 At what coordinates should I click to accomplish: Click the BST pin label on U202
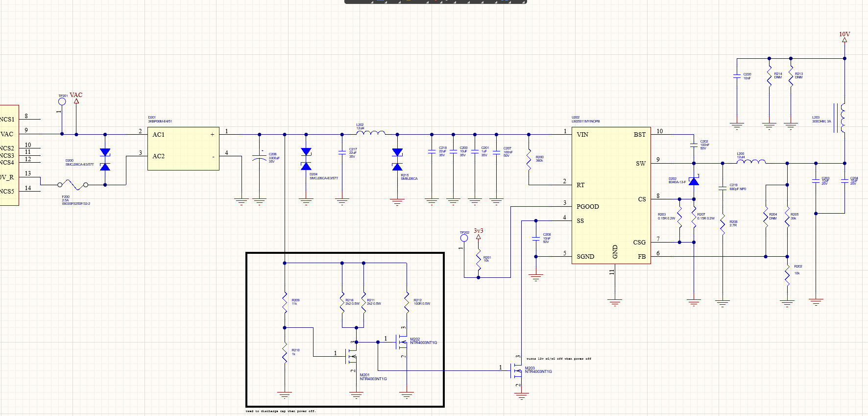tap(640, 135)
